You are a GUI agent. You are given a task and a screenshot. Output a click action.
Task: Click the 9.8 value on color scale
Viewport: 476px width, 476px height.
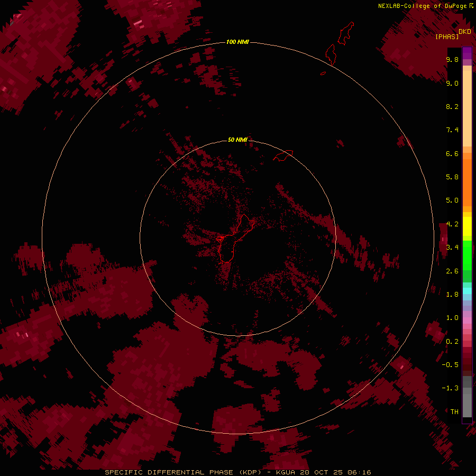point(452,59)
